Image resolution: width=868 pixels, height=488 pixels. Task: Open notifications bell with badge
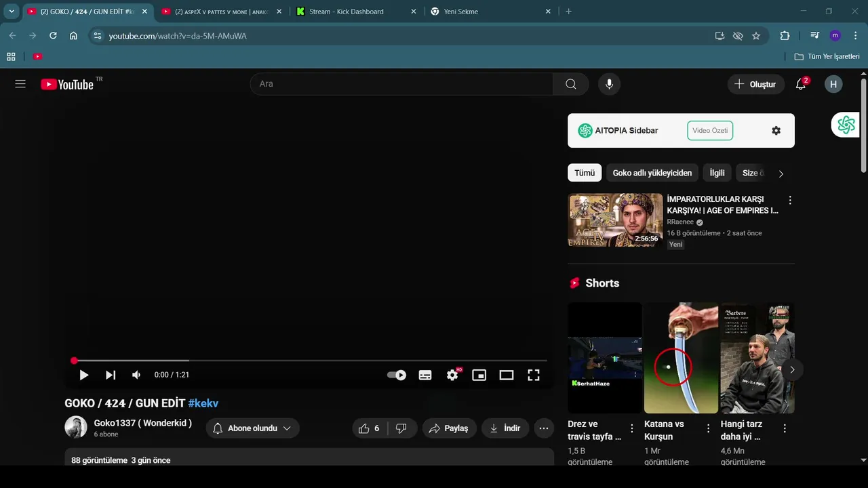click(801, 84)
